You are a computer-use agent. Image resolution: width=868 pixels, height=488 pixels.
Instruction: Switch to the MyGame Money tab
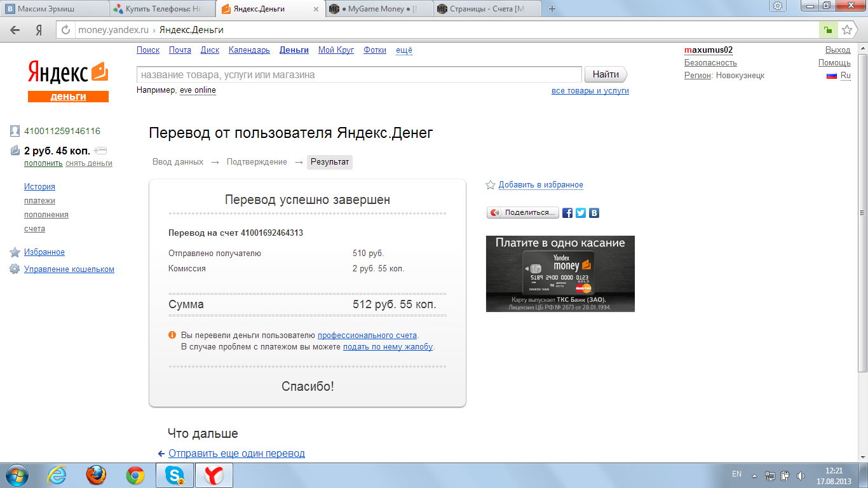pos(380,9)
